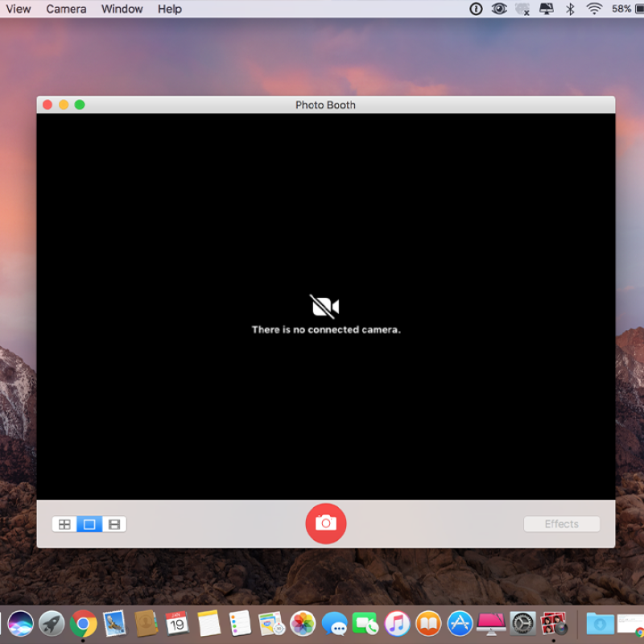Open the Wi-Fi status menu

tap(594, 9)
